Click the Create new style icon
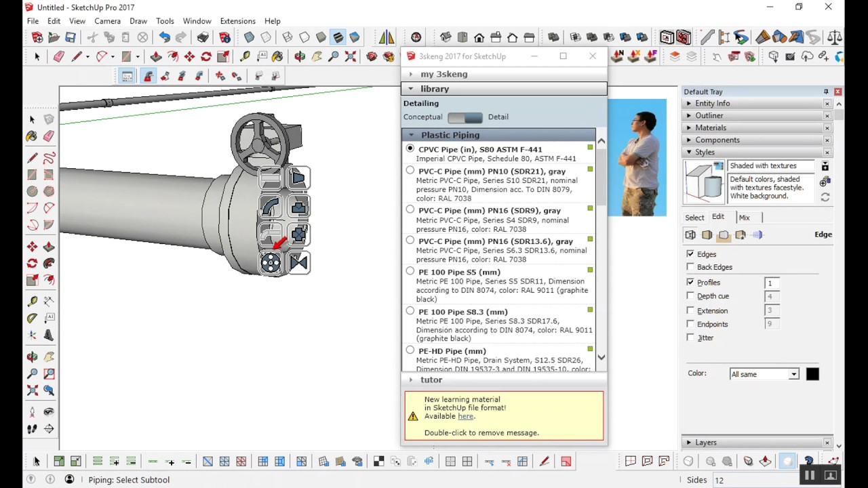The image size is (868, 488). 825,182
